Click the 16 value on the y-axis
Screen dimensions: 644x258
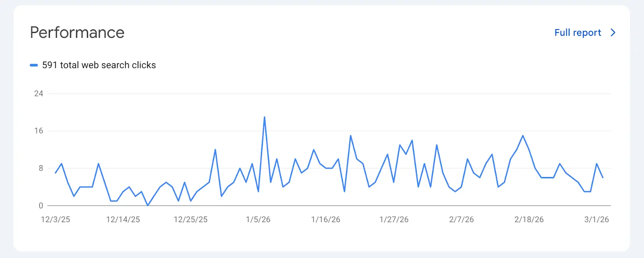39,131
